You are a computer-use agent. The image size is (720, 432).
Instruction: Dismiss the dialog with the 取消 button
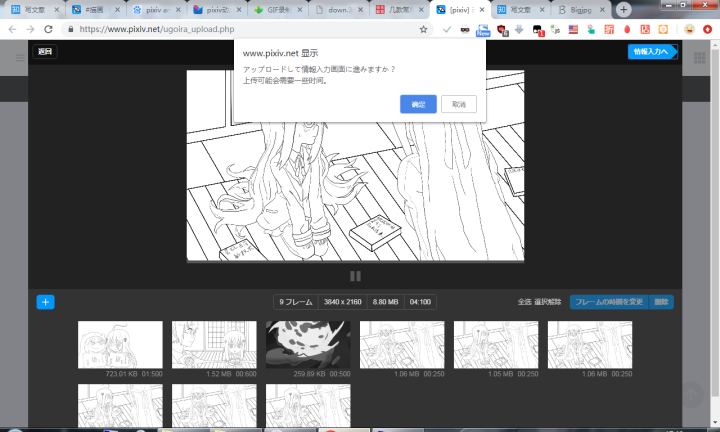[x=458, y=104]
